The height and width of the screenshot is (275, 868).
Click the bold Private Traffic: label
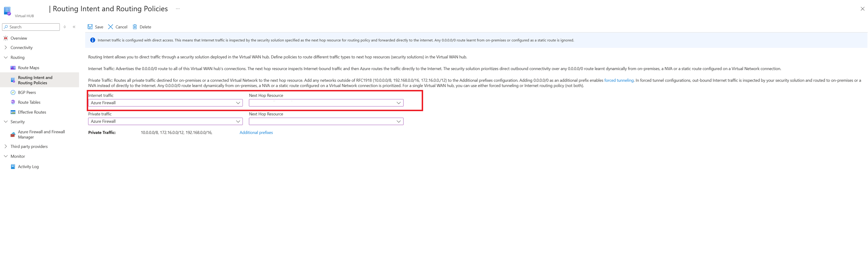[x=102, y=132]
